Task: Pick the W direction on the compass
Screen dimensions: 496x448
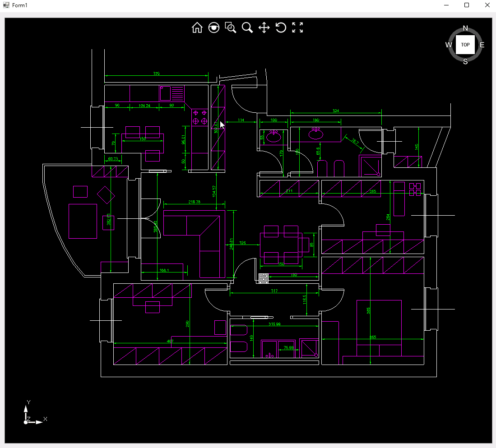Action: [x=449, y=45]
